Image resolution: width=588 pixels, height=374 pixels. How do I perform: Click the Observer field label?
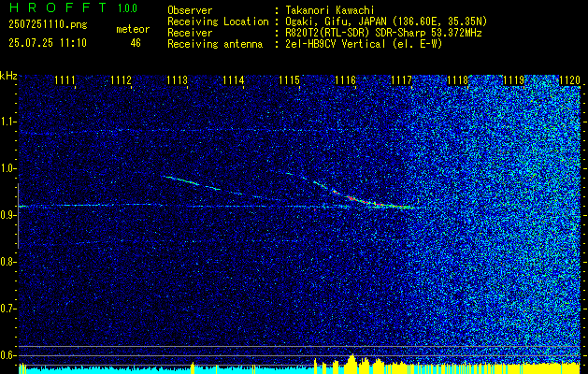point(190,10)
